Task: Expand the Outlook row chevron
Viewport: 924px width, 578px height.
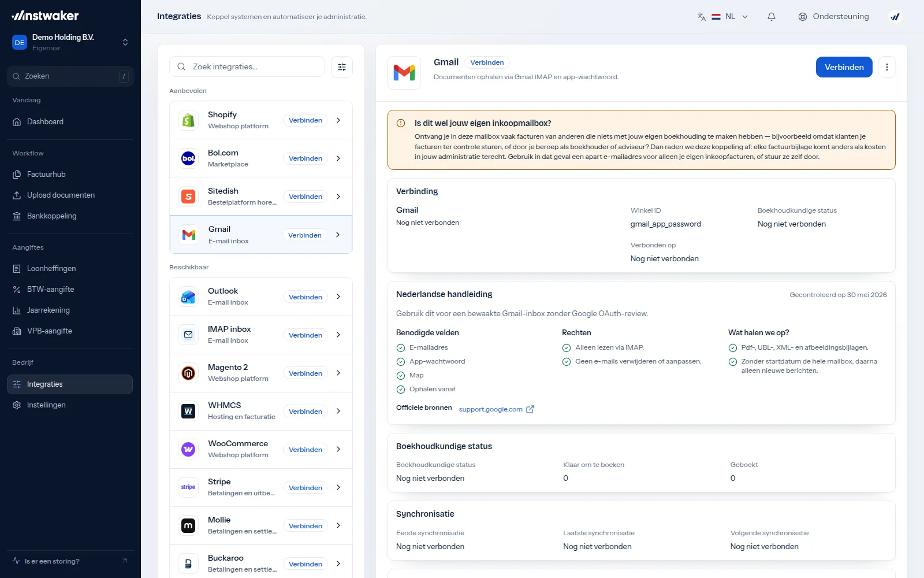Action: coord(338,297)
